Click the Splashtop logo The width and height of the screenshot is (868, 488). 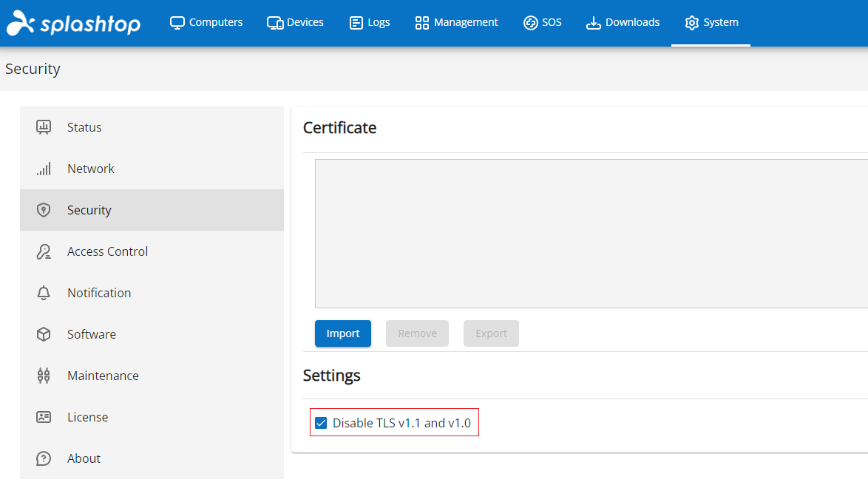coord(74,23)
